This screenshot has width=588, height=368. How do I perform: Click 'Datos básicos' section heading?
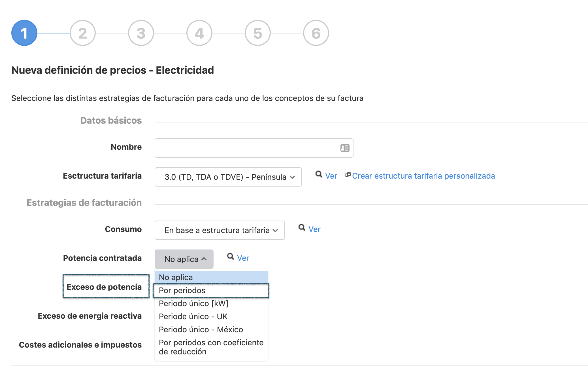coord(111,120)
